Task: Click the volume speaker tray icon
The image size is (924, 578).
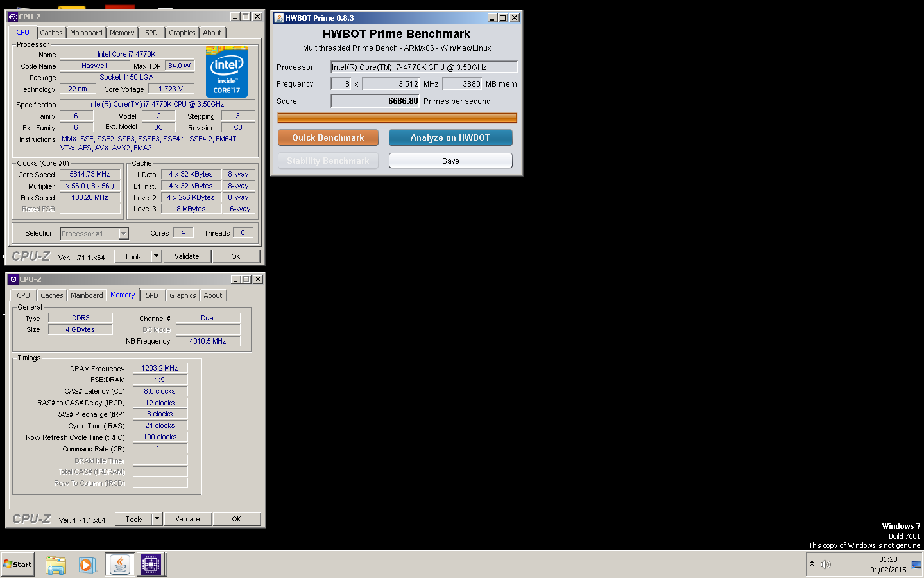Action: pyautogui.click(x=826, y=564)
